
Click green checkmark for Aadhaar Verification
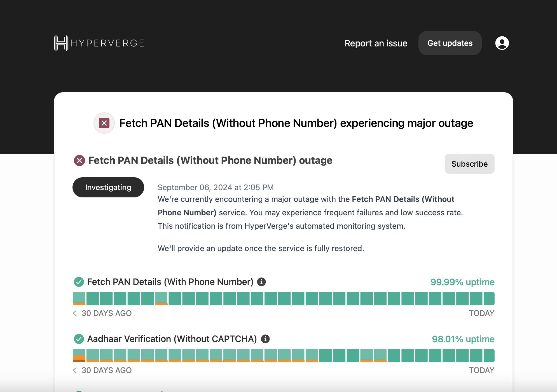click(79, 339)
